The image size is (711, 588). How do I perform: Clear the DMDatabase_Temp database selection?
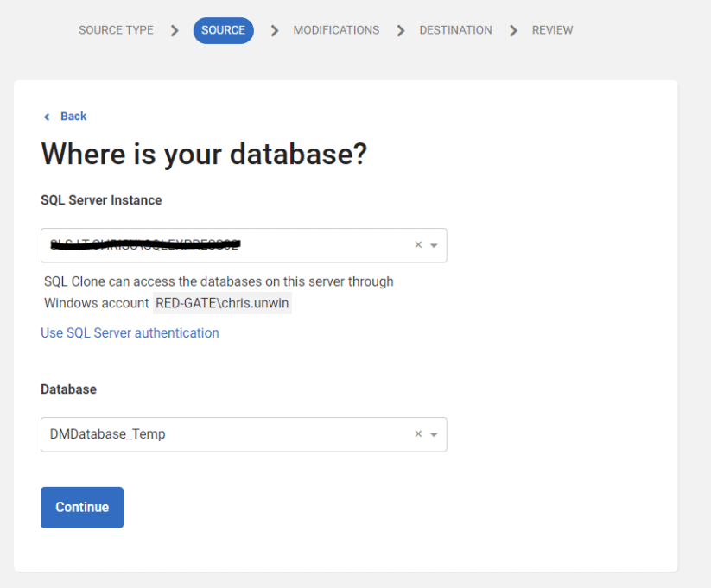pos(418,434)
